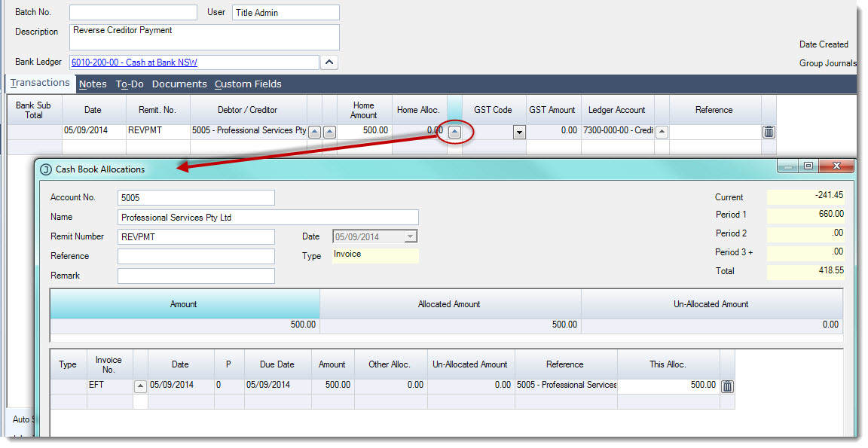868x448 pixels.
Task: Restore the Cash Book Allocations window
Action: click(808, 166)
